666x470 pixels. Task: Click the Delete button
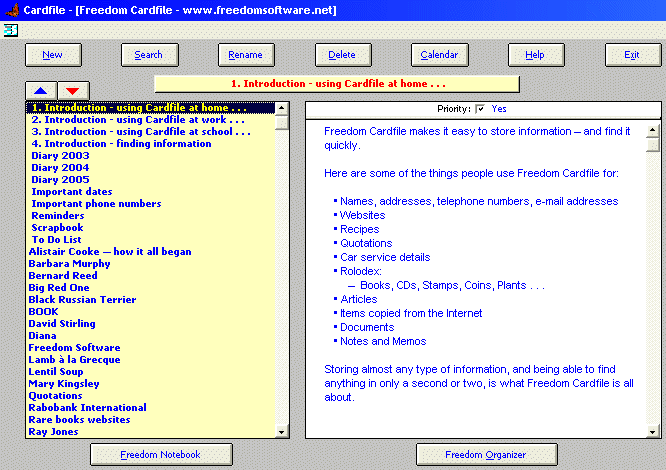click(343, 55)
